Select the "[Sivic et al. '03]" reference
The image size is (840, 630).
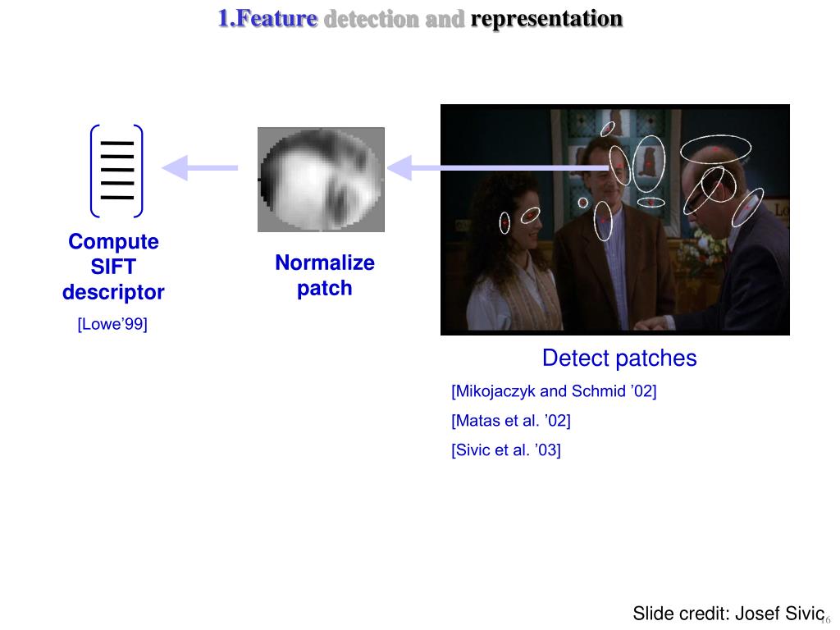point(506,450)
